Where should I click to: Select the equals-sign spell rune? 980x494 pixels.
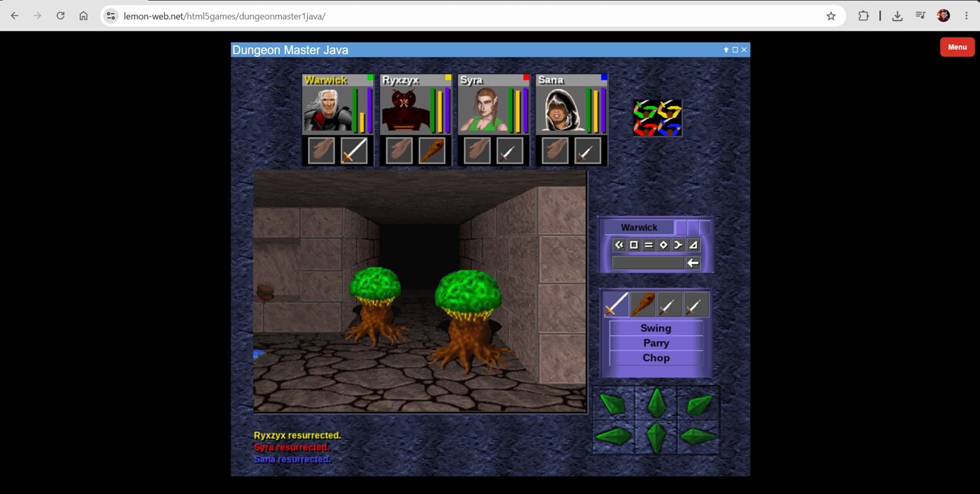pos(648,245)
